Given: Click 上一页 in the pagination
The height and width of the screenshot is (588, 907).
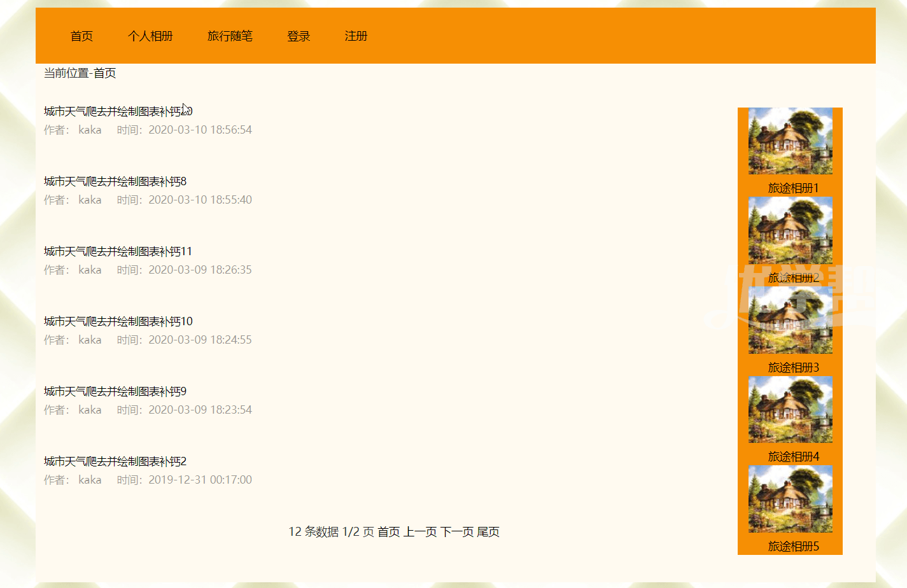Looking at the screenshot, I should (420, 532).
